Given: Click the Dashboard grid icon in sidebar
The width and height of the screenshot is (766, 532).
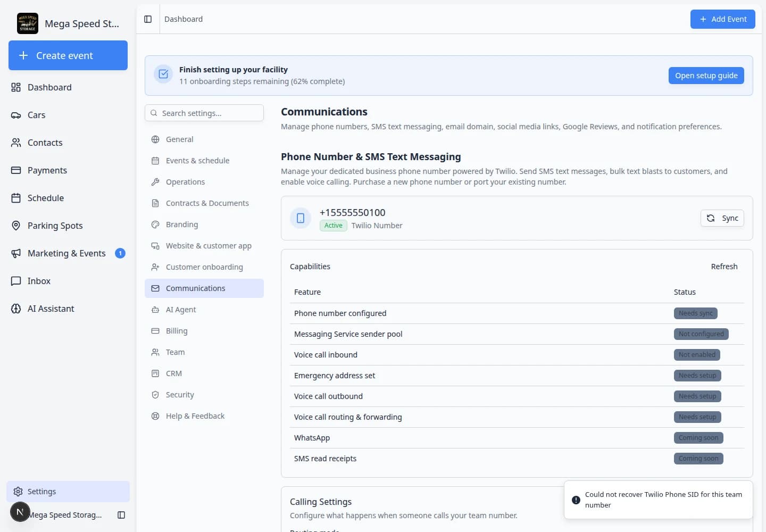Looking at the screenshot, I should pos(16,87).
